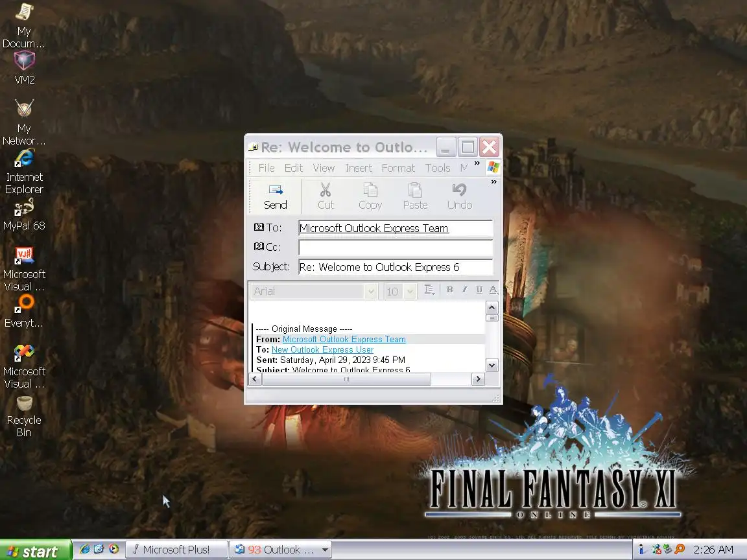Click horizontal scroll left arrow

click(255, 379)
